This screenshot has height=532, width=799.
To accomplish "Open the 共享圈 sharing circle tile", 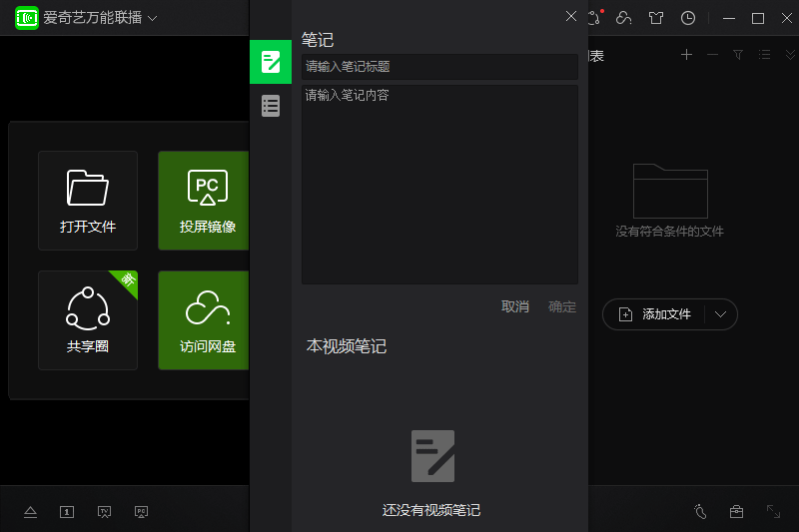I will [x=88, y=320].
